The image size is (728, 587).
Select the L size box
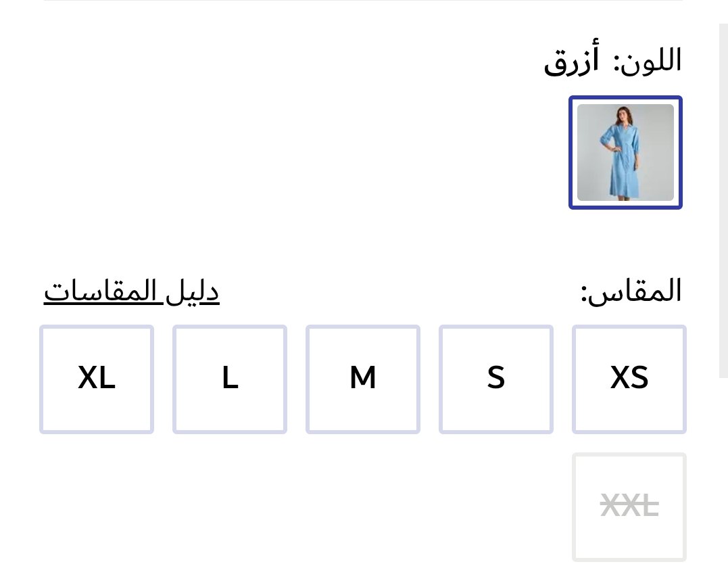tap(230, 379)
